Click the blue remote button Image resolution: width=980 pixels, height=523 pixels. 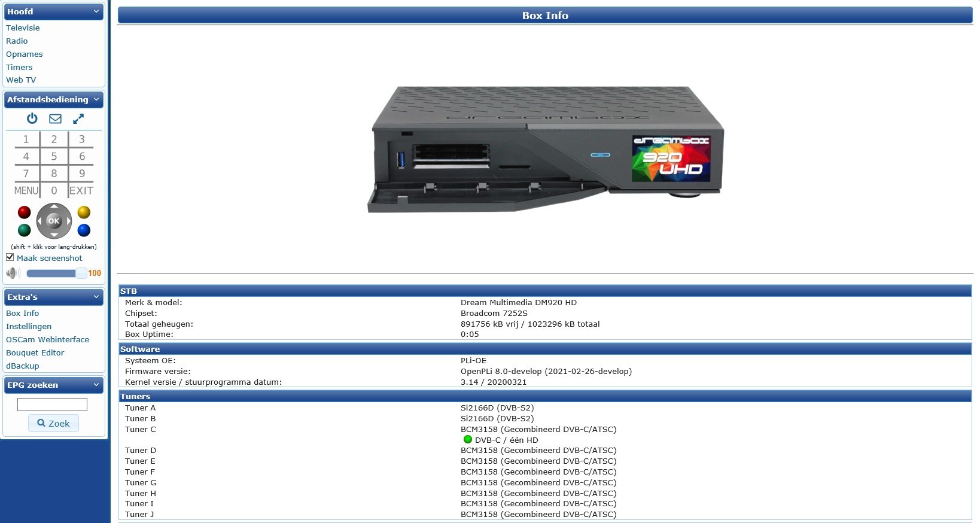click(x=84, y=230)
